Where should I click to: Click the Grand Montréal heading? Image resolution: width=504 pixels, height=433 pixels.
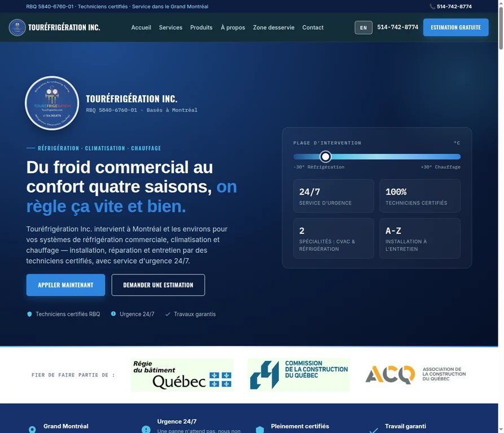tap(66, 426)
